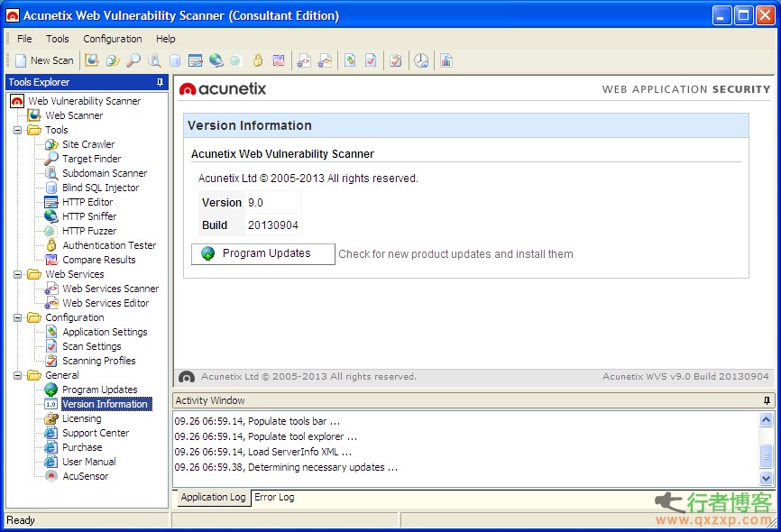Open User Manual link in the tree
The width and height of the screenshot is (781, 532).
click(x=89, y=463)
